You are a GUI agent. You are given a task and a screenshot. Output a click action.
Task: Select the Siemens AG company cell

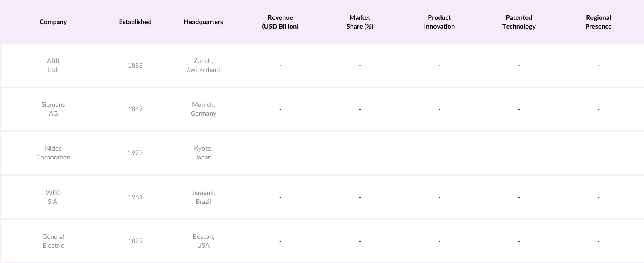coord(53,109)
